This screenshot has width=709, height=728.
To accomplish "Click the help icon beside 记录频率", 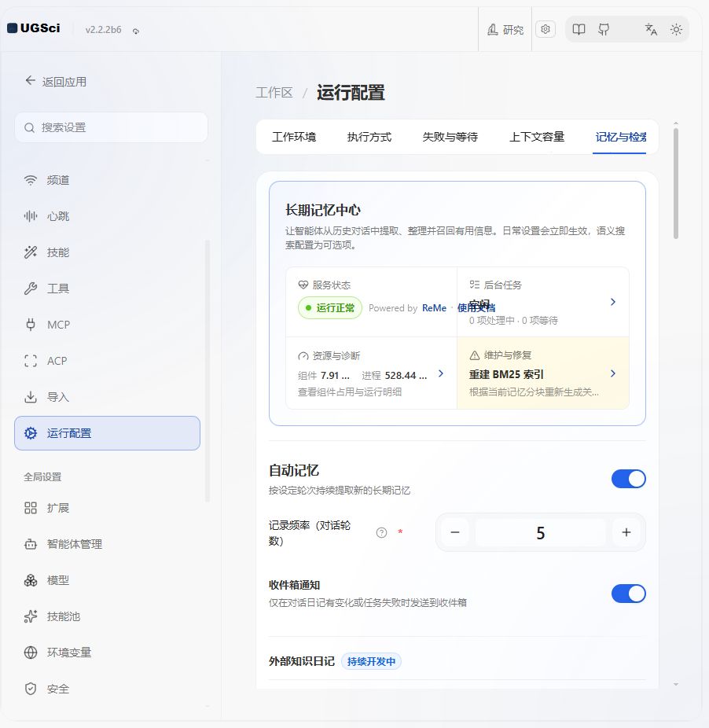I will (381, 532).
